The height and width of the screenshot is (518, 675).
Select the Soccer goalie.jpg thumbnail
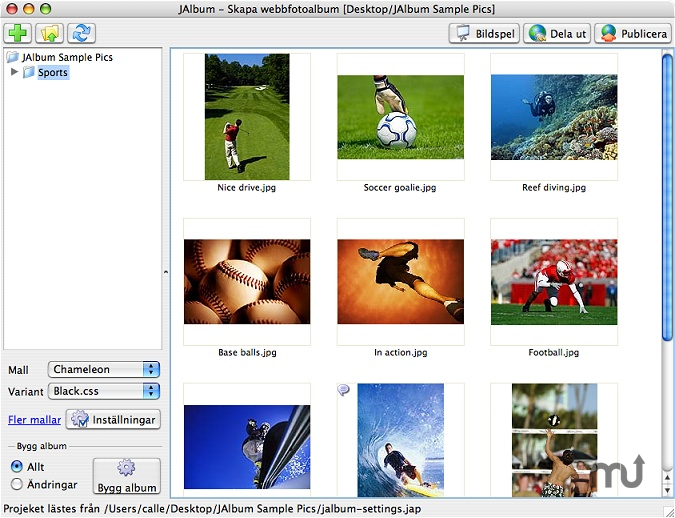click(400, 117)
